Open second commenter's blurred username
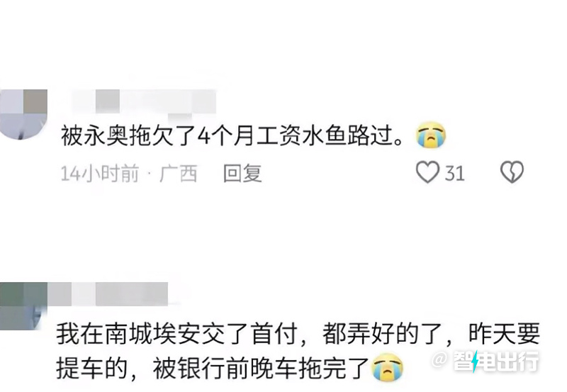 click(108, 294)
